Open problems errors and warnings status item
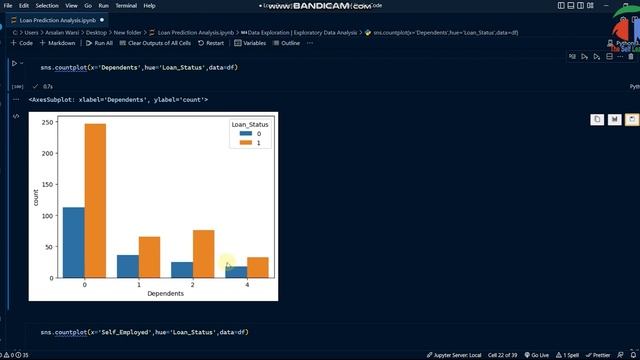The width and height of the screenshot is (640, 360). pos(15,355)
